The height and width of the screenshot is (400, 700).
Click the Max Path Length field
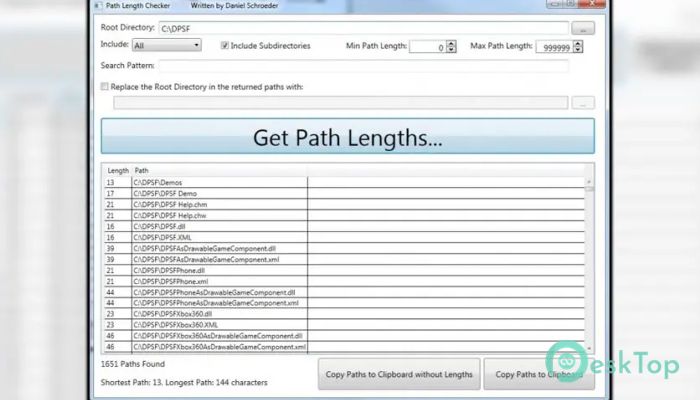pos(554,47)
